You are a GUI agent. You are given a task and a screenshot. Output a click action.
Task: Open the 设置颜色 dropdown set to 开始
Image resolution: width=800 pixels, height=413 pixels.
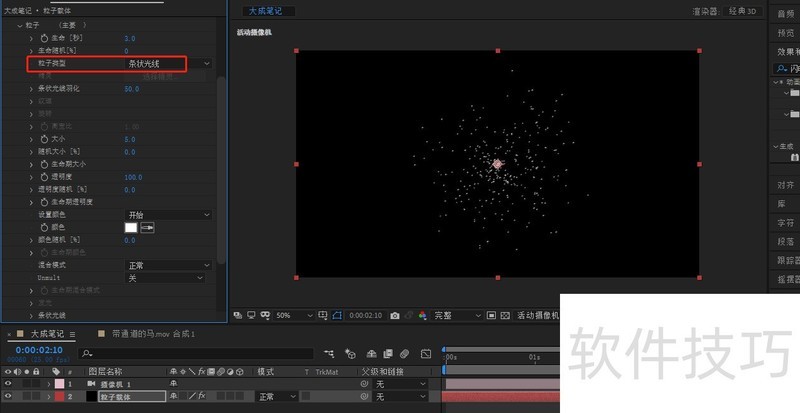167,215
